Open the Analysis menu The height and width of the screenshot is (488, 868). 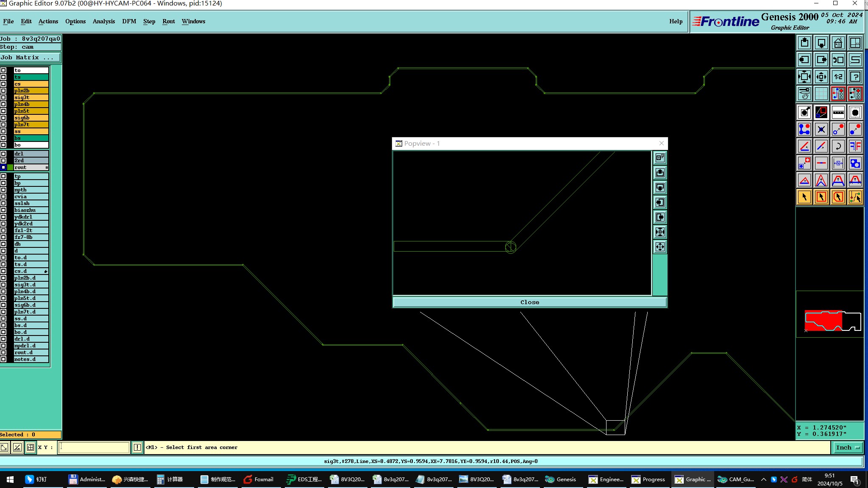[x=103, y=21]
